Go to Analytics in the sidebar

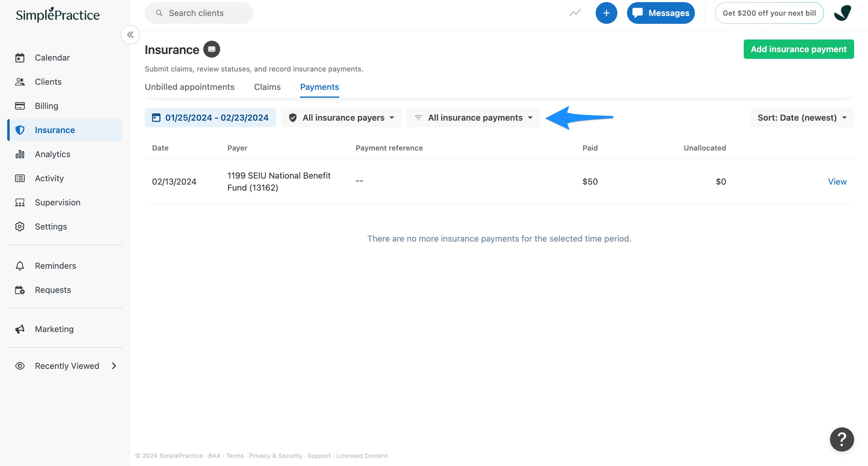(x=64, y=154)
